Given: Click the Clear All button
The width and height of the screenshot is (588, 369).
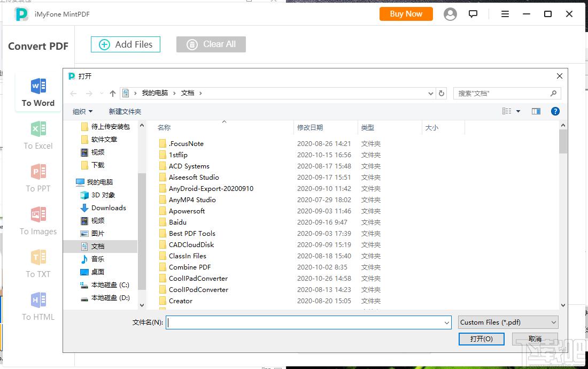Looking at the screenshot, I should pyautogui.click(x=211, y=44).
